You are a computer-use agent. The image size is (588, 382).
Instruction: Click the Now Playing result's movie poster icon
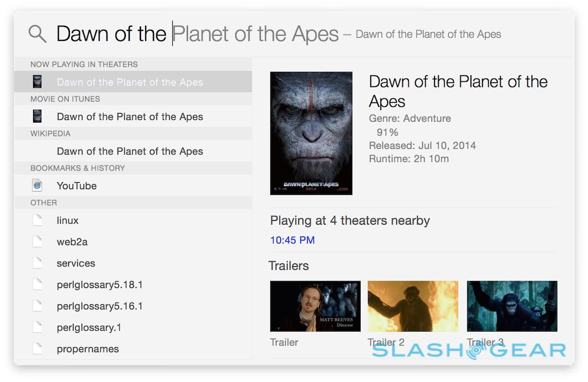click(x=37, y=82)
